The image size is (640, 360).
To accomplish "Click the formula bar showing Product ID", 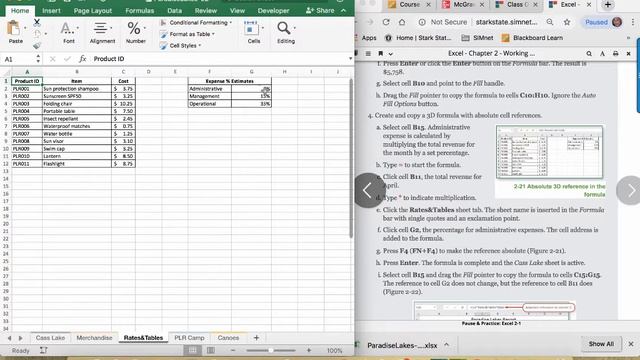I will pos(219,59).
